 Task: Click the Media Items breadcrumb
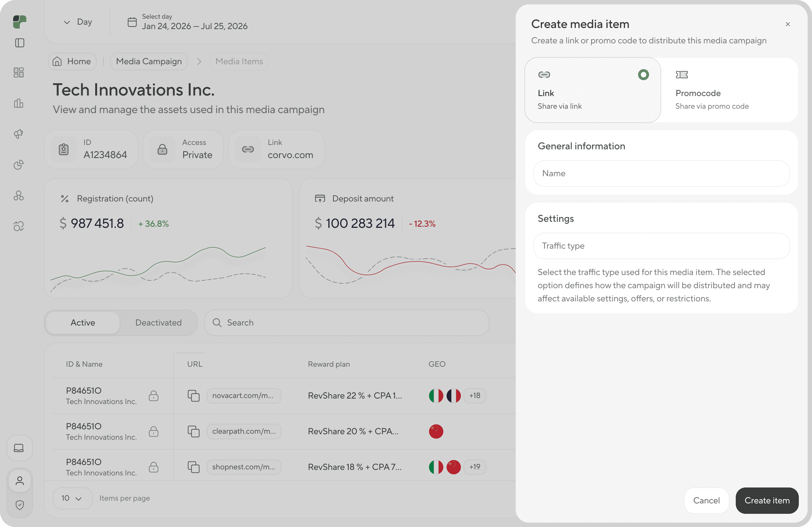239,61
